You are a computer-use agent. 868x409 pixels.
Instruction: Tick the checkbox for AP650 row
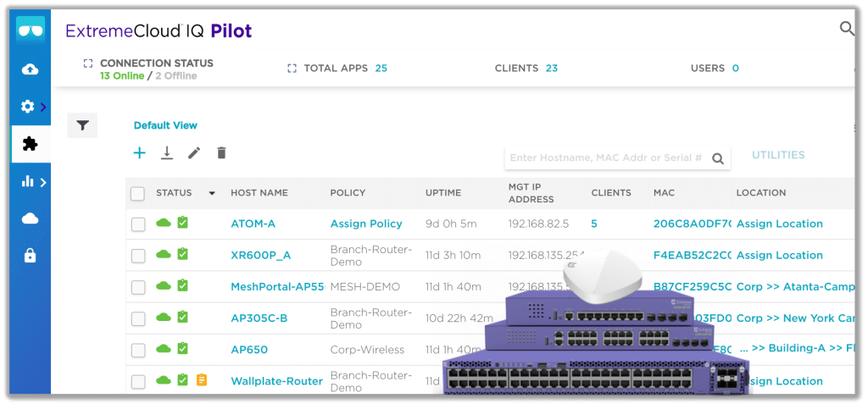[x=138, y=351]
